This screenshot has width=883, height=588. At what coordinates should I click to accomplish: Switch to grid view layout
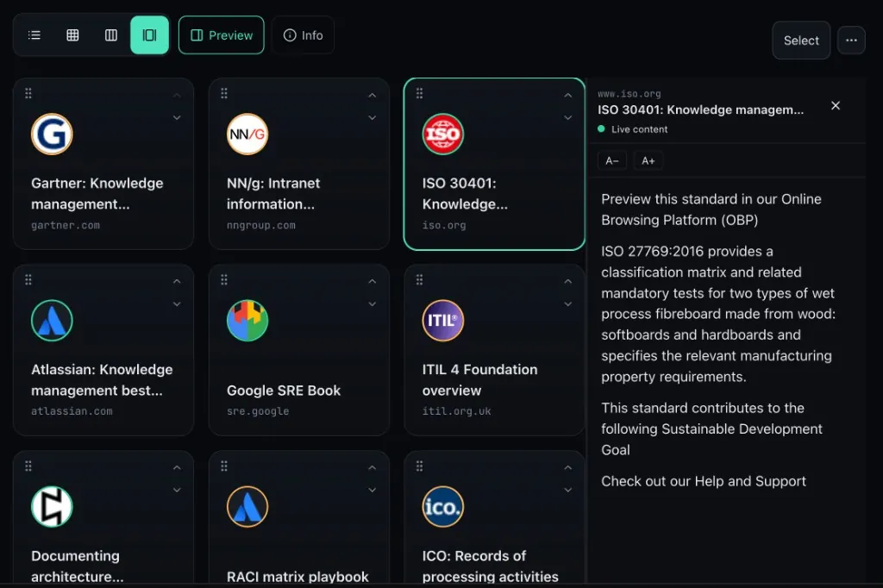coord(72,35)
